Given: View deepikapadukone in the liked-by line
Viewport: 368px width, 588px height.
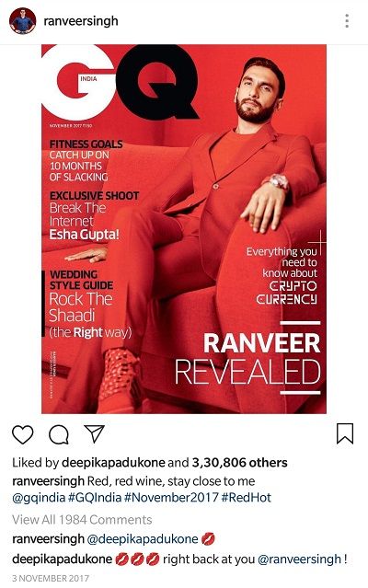Looking at the screenshot, I should pos(113,463).
